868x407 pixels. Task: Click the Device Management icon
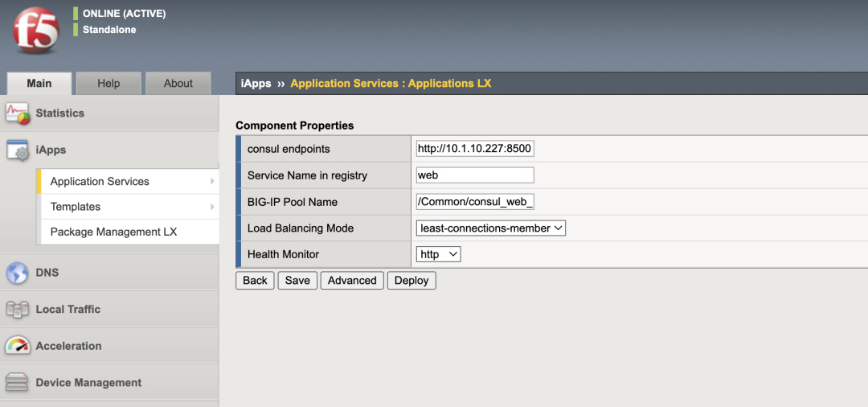click(x=17, y=383)
